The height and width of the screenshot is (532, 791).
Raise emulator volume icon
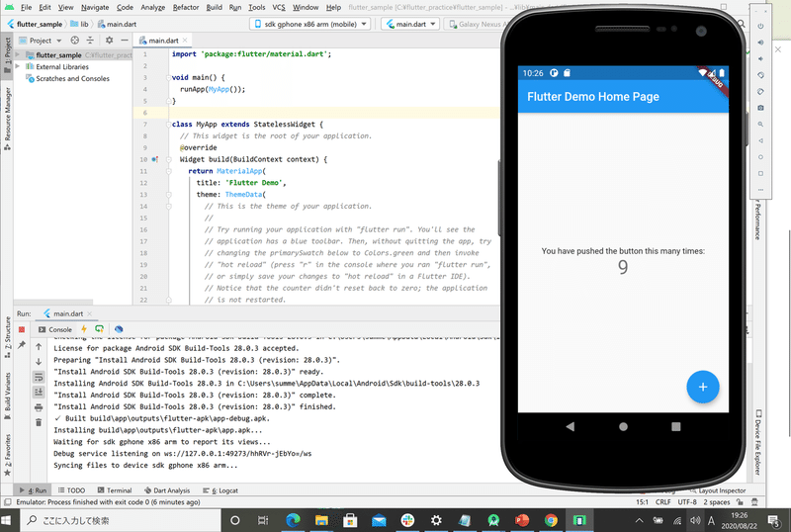[x=760, y=43]
